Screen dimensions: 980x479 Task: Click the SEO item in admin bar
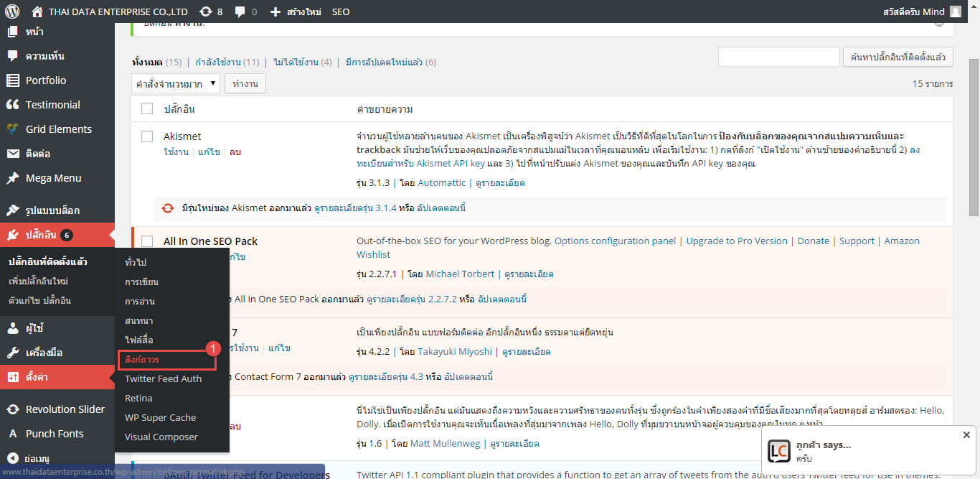[x=341, y=11]
